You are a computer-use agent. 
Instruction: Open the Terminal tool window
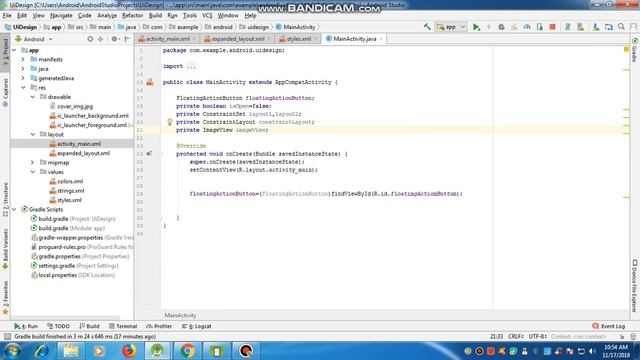coord(123,326)
